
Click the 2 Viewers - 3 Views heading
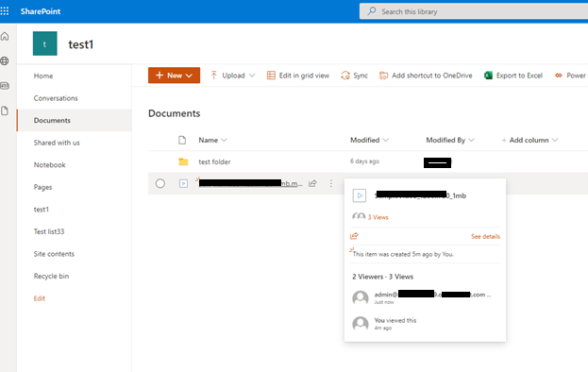pyautogui.click(x=382, y=277)
